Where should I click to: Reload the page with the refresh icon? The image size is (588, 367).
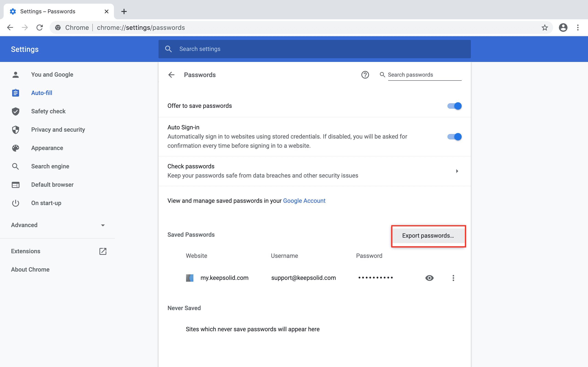[x=40, y=28]
